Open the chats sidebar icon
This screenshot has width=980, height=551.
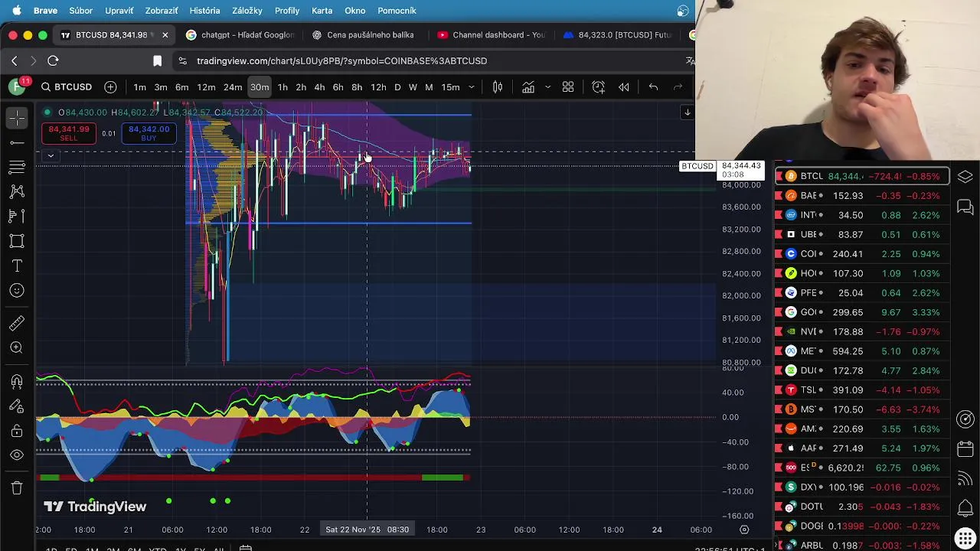965,207
